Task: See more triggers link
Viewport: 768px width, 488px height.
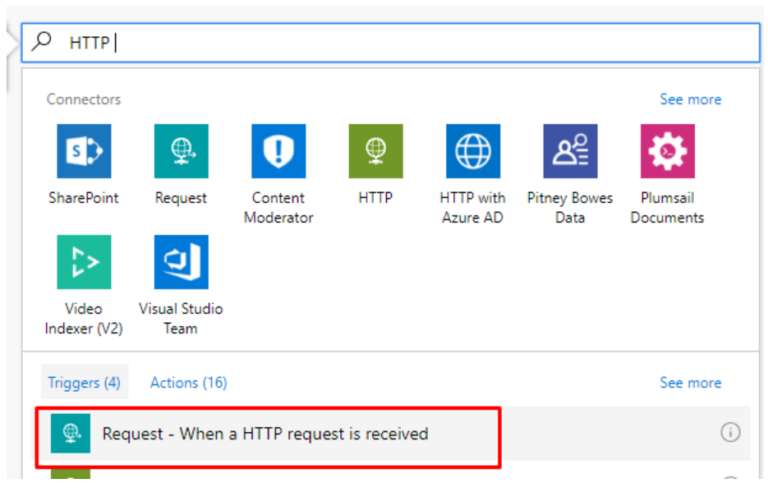Action: 691,383
